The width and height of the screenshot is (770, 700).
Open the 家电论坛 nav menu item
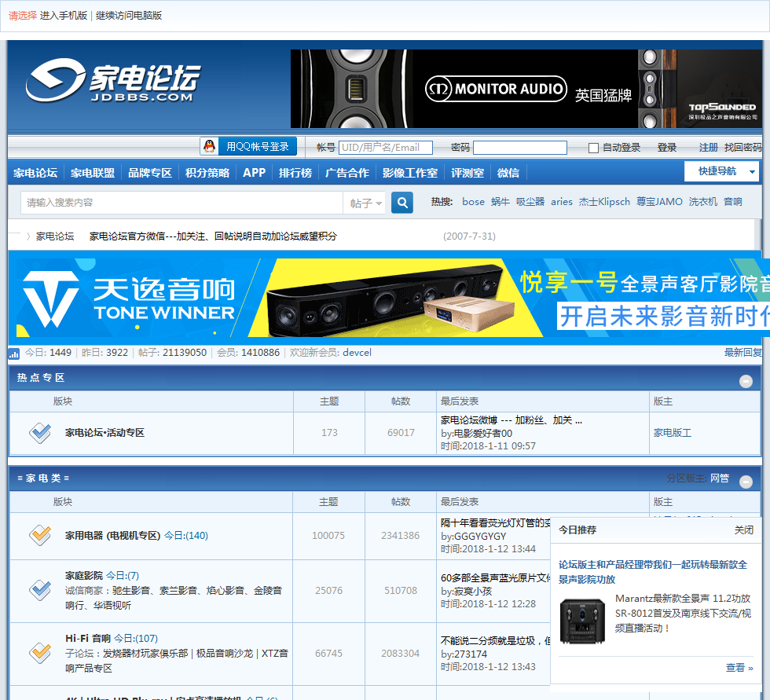click(x=35, y=173)
